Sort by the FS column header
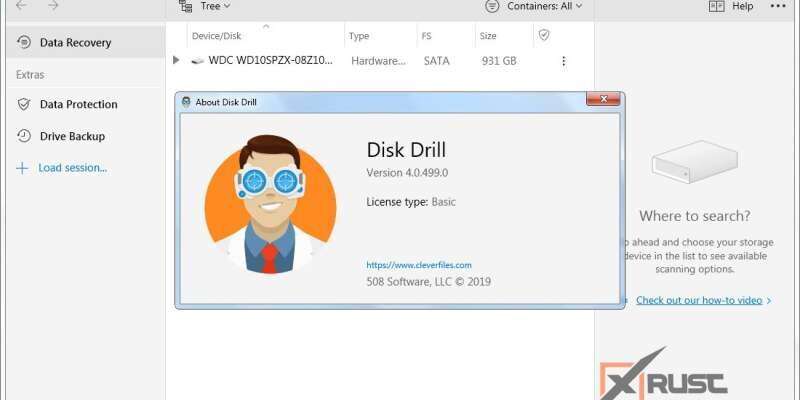The height and width of the screenshot is (400, 800). (427, 36)
